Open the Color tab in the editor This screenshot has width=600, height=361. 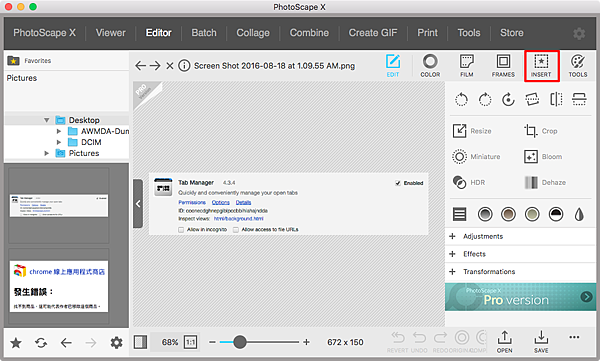click(430, 65)
